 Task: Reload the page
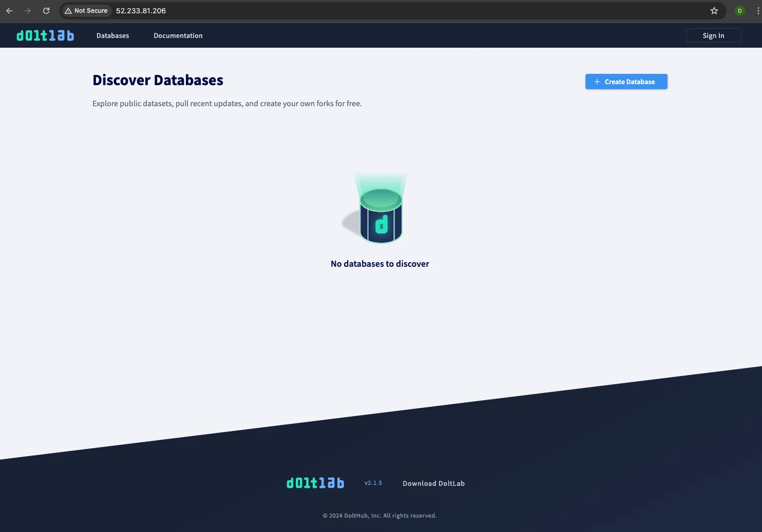(x=46, y=10)
